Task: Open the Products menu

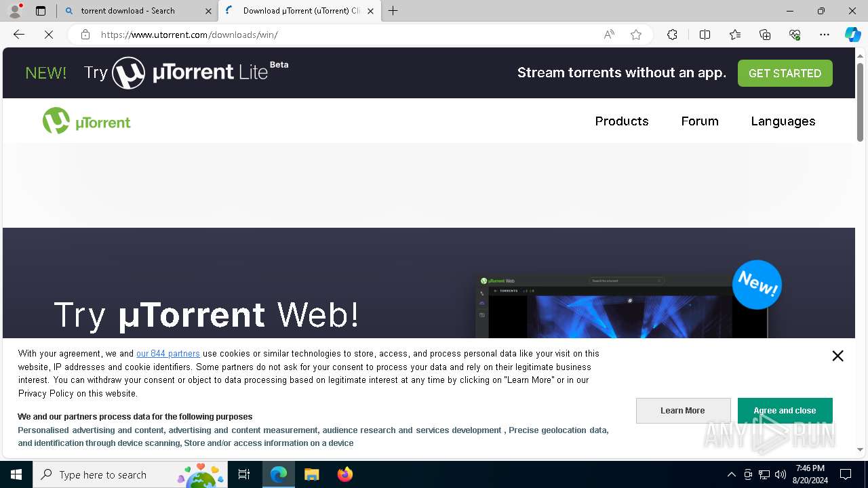Action: [x=622, y=121]
